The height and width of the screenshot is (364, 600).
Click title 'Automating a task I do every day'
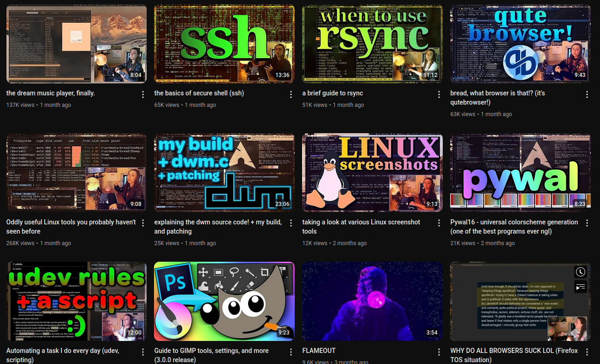coord(63,355)
